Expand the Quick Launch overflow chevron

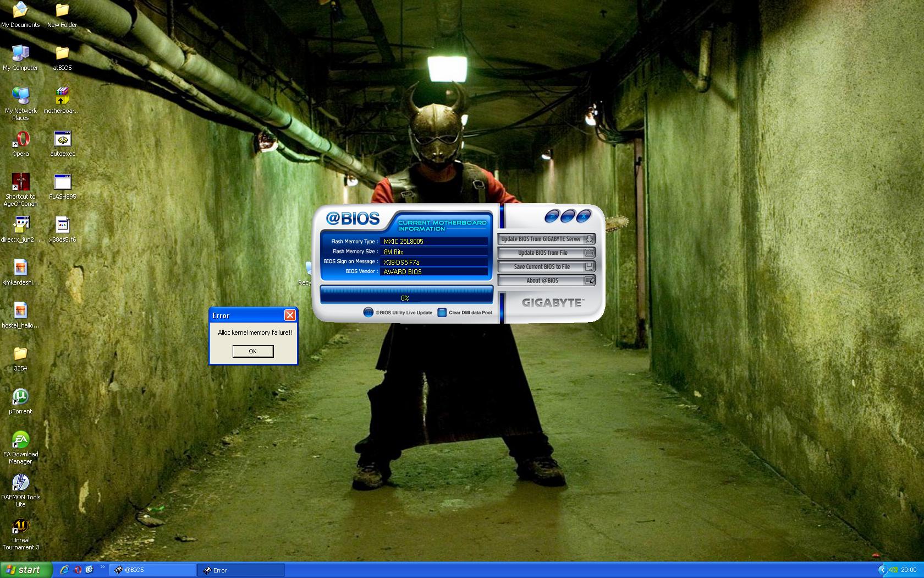(102, 567)
